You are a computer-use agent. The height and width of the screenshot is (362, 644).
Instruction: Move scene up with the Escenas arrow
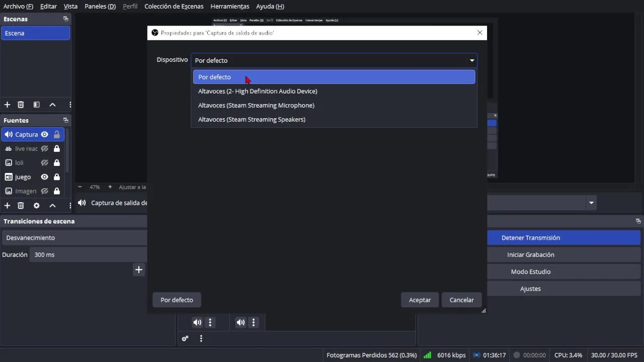[52, 105]
